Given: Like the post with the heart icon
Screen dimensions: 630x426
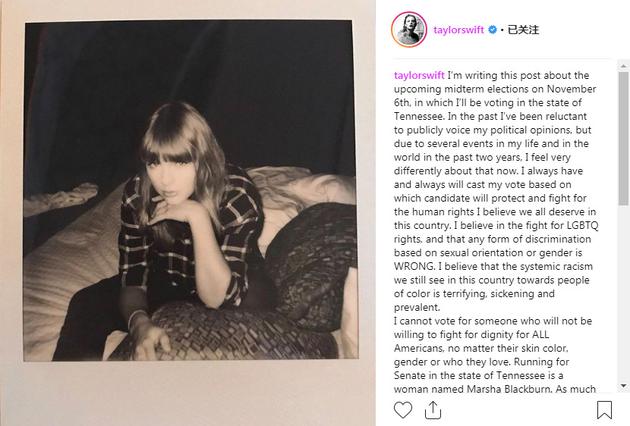Looking at the screenshot, I should (x=403, y=410).
